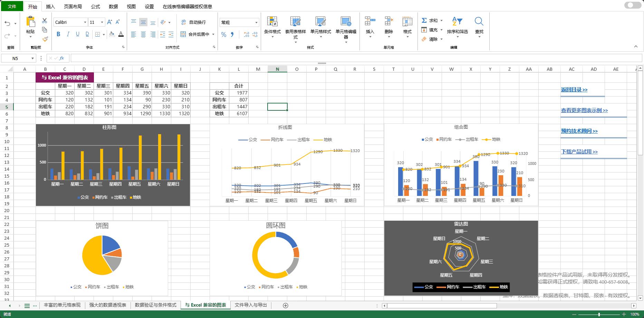The image size is (644, 318).
Task: Toggle italic formatting
Action: [68, 34]
